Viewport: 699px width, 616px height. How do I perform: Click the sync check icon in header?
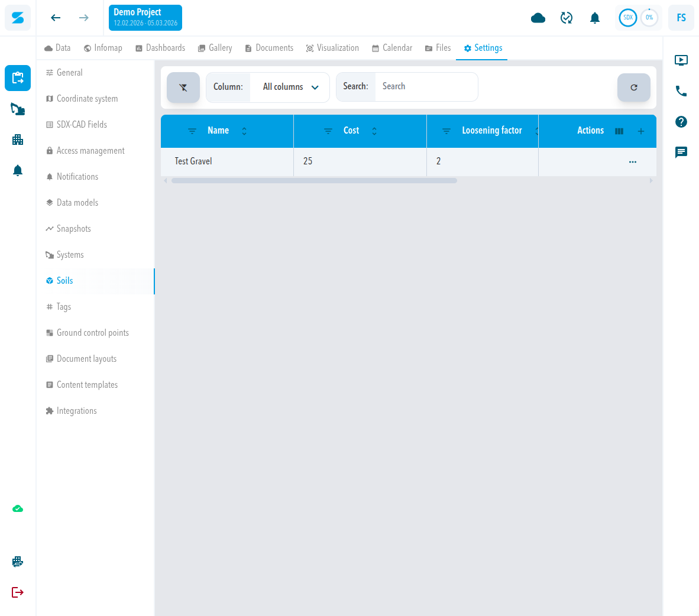click(567, 18)
